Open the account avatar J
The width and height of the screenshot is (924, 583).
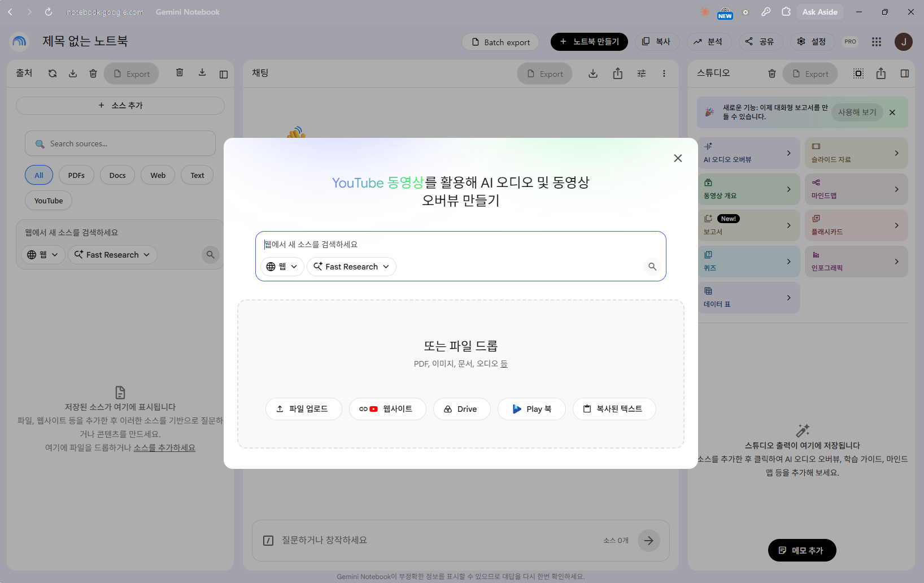[x=904, y=42]
